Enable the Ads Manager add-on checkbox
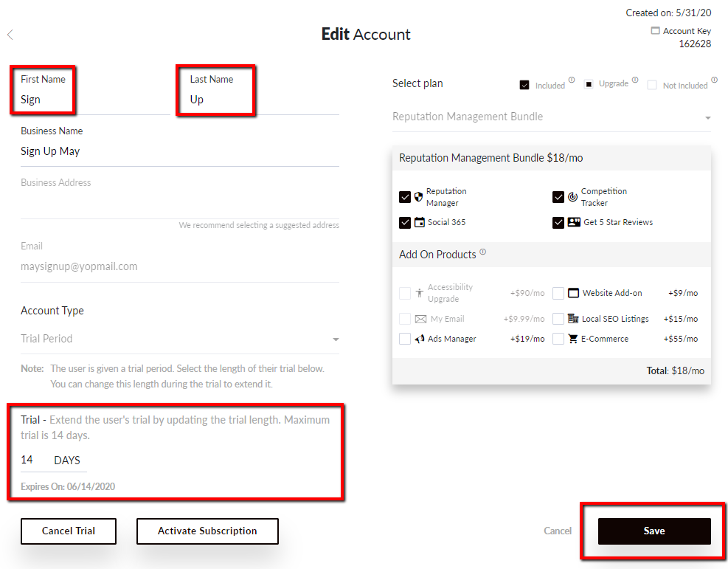Image resolution: width=728 pixels, height=569 pixels. tap(405, 339)
